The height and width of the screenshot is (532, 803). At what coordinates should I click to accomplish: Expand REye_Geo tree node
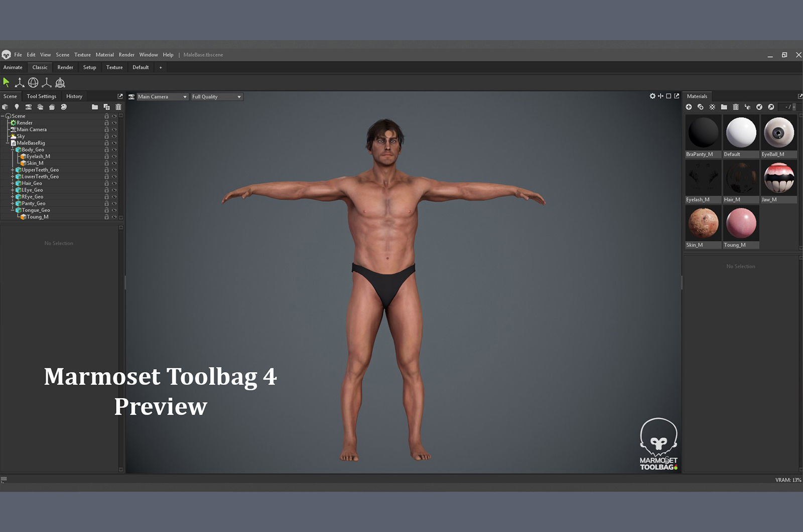click(x=13, y=197)
